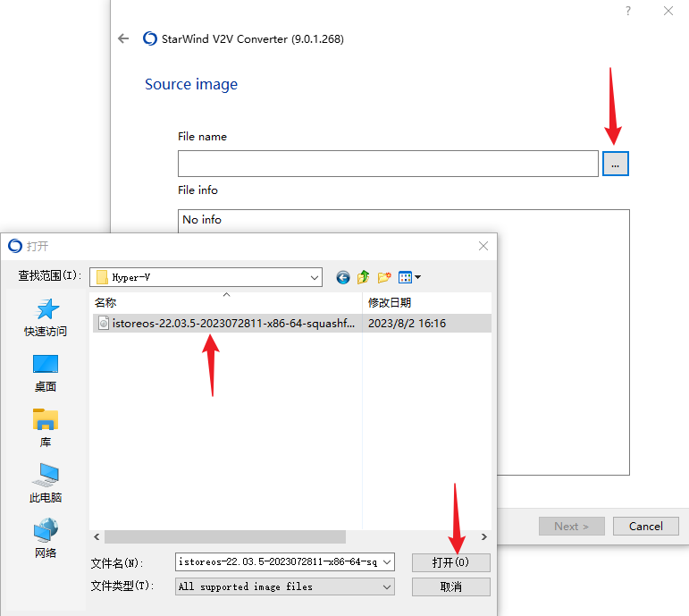Screen dimensions: 689x616
Task: Close the 打开 file dialog
Action: coord(483,246)
